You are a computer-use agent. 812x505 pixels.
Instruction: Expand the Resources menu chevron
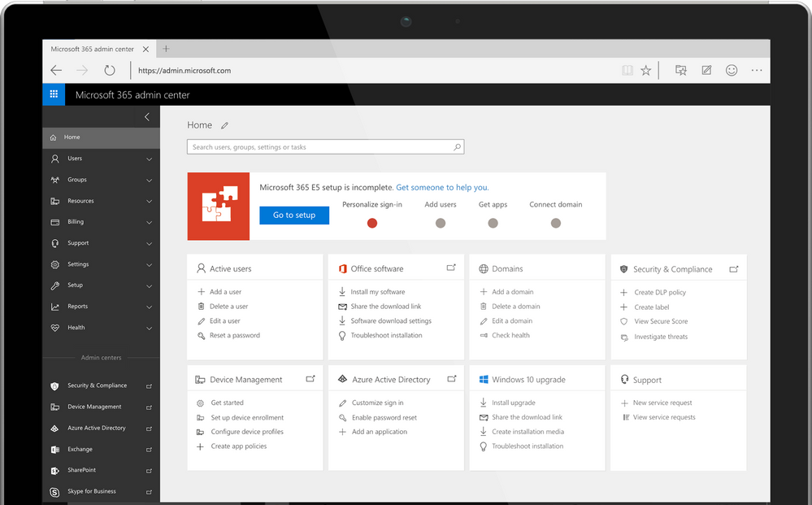coord(149,201)
